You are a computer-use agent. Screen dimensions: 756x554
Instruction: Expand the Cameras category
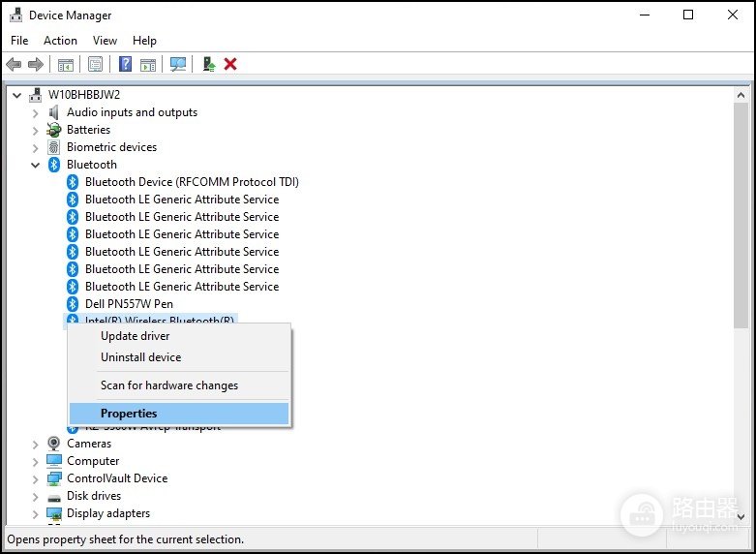point(35,444)
